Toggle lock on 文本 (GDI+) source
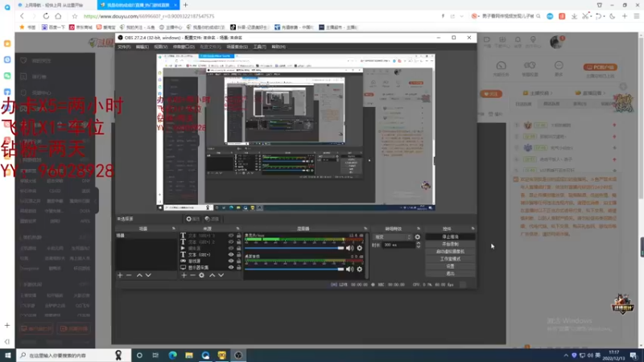This screenshot has width=644, height=362. coord(238,254)
